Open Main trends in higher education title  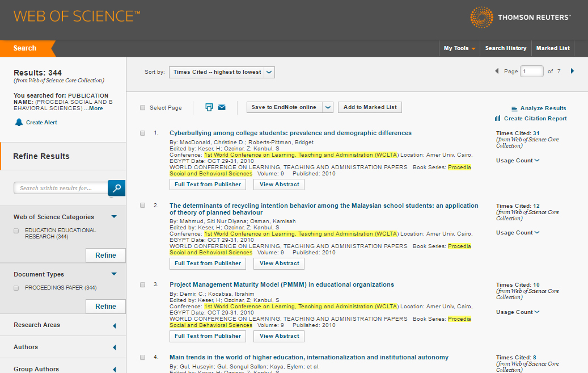[308, 358]
